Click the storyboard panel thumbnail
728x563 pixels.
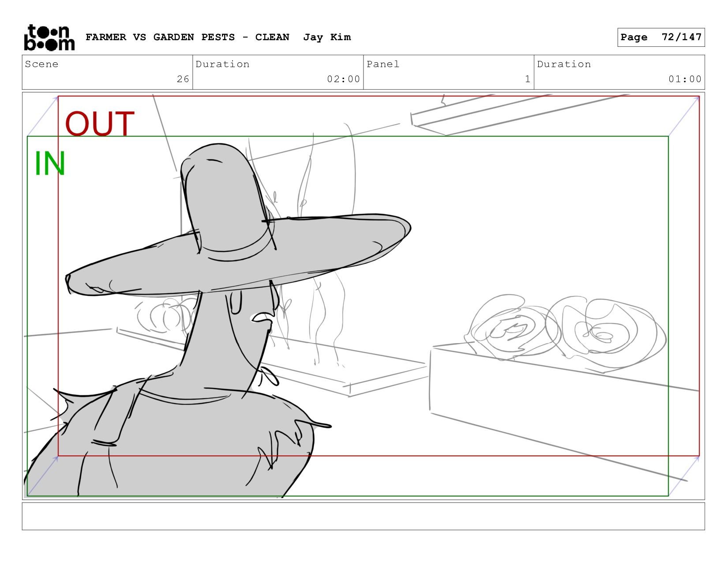(x=363, y=296)
